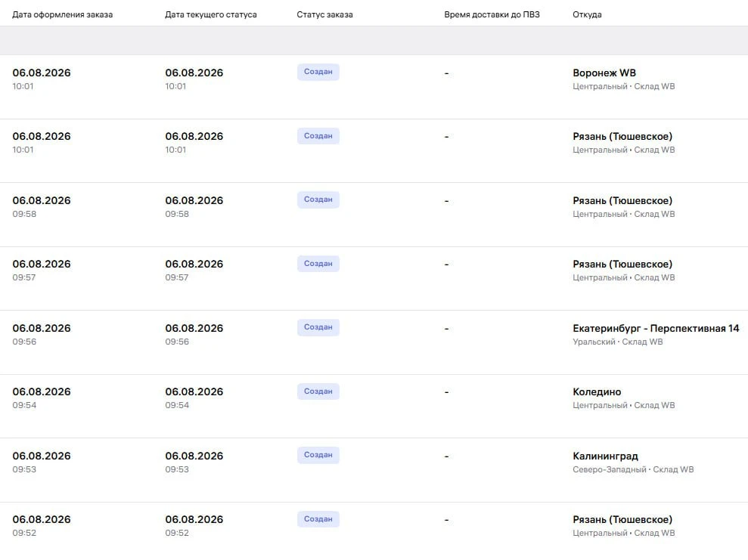Viewport: 748px width, 560px height.
Task: Click the 'Создан' badge in the 09:52 order row
Action: (x=318, y=519)
